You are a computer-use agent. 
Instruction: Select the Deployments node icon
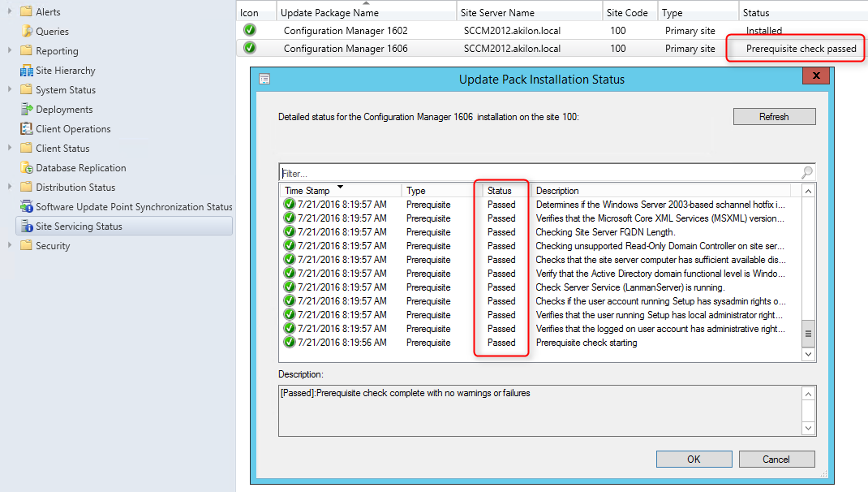click(x=26, y=109)
